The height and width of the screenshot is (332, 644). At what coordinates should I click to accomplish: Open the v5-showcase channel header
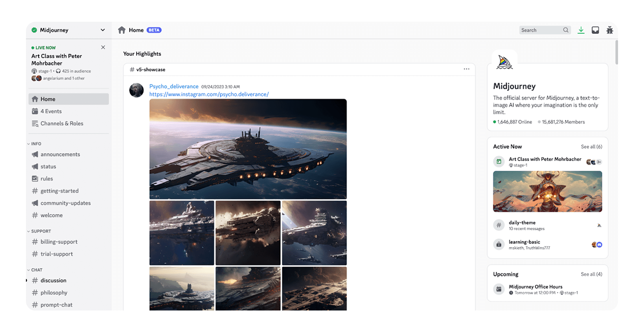147,70
